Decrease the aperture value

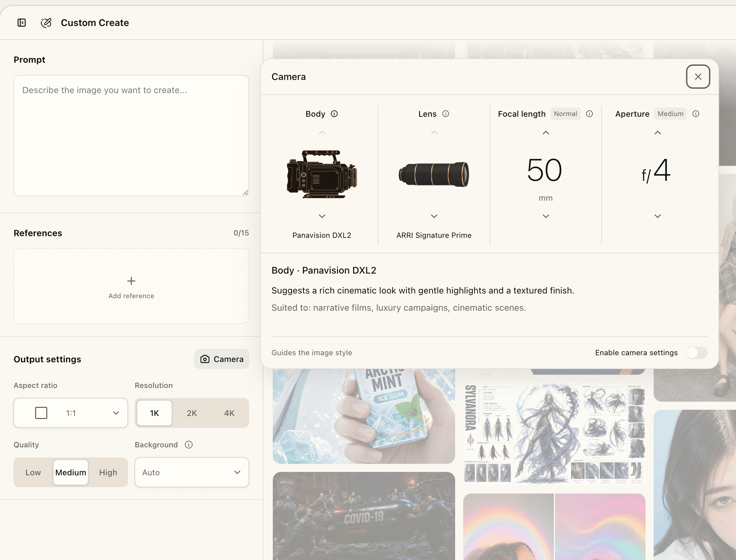point(658,216)
